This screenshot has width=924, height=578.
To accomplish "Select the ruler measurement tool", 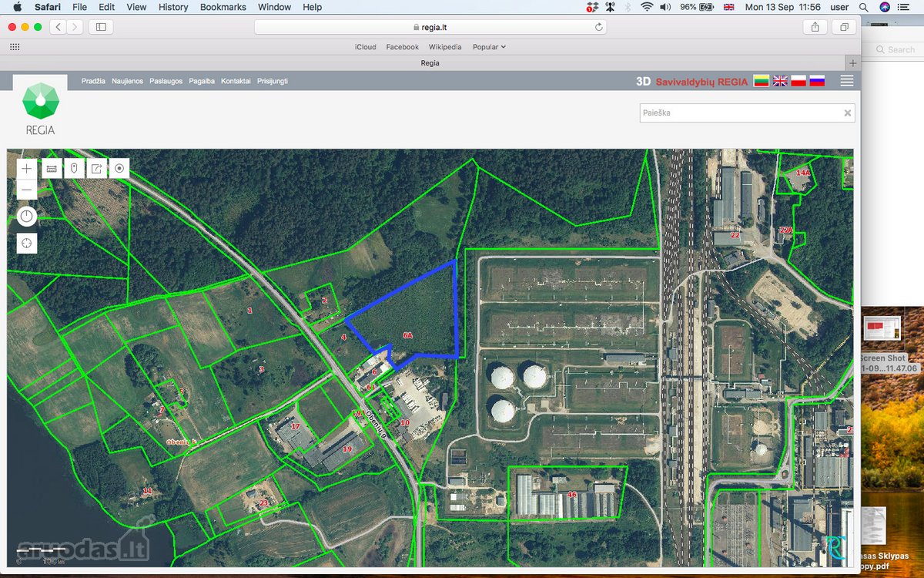I will [52, 168].
